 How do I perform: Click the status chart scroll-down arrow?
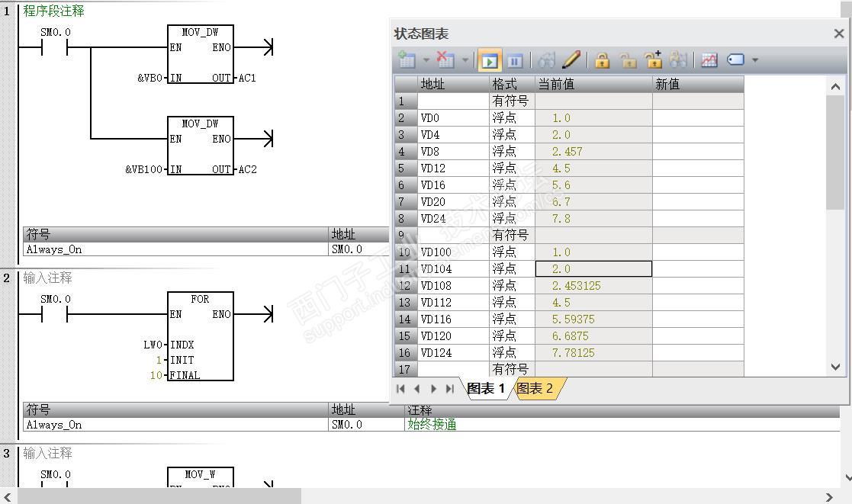click(836, 368)
